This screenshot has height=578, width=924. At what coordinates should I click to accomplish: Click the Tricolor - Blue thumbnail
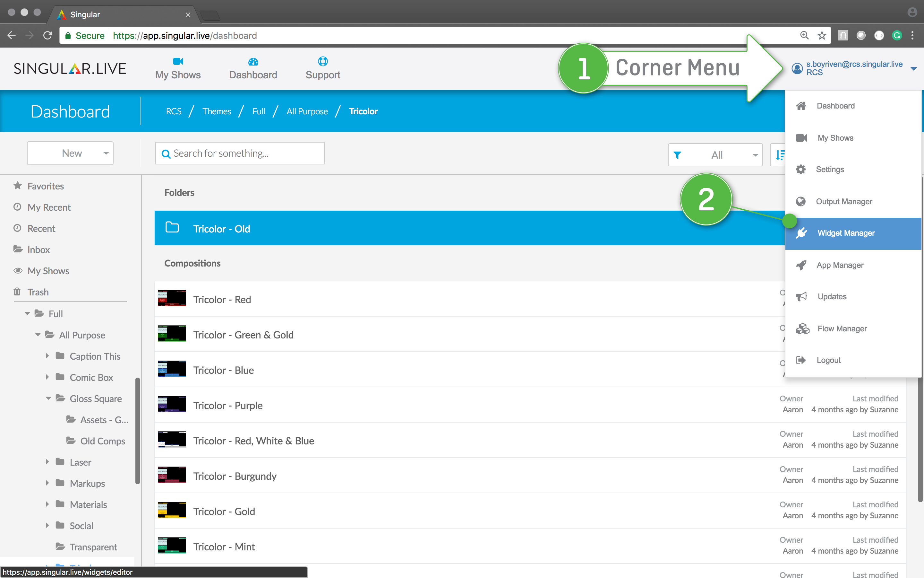coord(172,369)
